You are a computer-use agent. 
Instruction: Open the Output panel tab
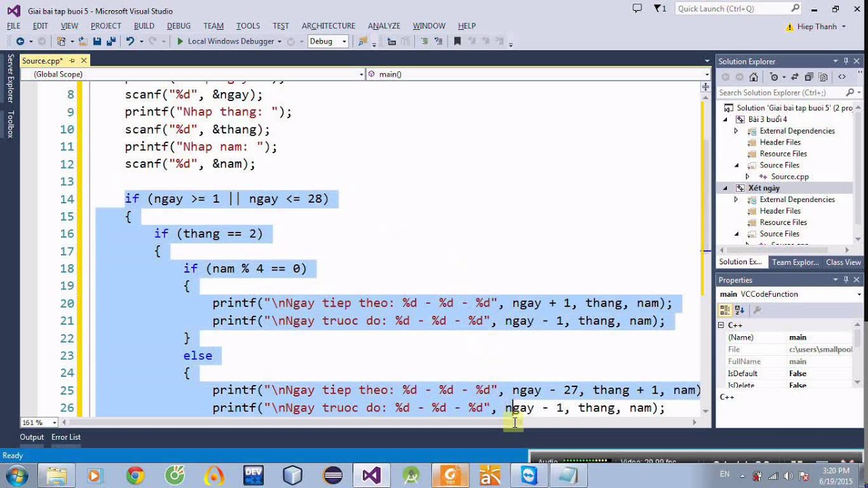[x=31, y=437]
